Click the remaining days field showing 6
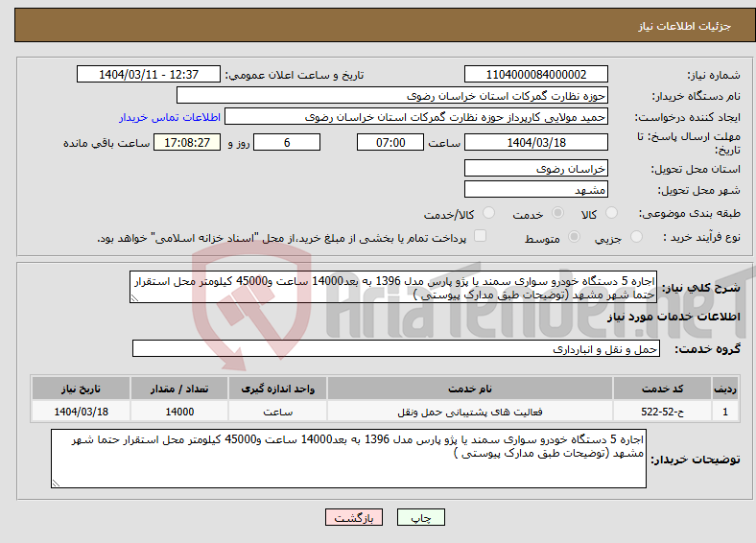This screenshot has height=543, width=756. coord(287,142)
